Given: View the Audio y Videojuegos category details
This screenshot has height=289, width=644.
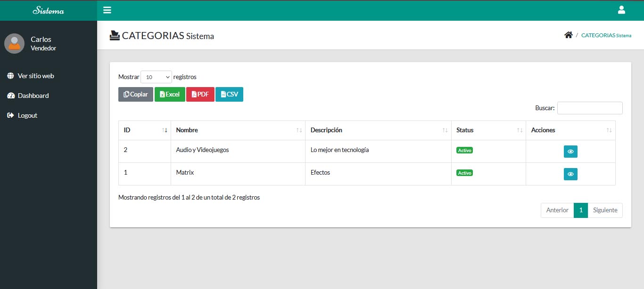Looking at the screenshot, I should 570,152.
